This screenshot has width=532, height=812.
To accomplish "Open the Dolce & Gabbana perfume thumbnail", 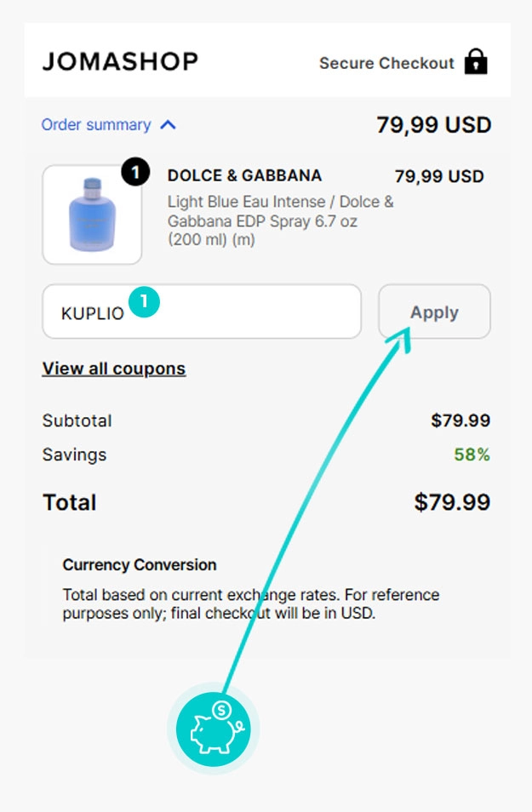I will pyautogui.click(x=92, y=214).
